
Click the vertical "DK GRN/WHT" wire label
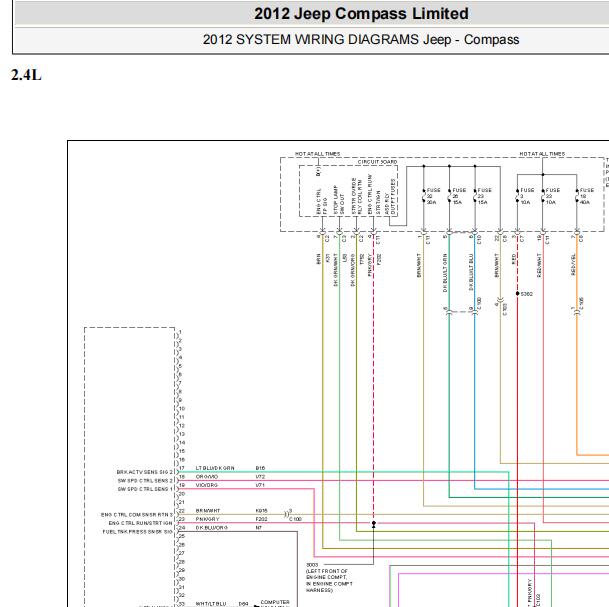pos(336,270)
